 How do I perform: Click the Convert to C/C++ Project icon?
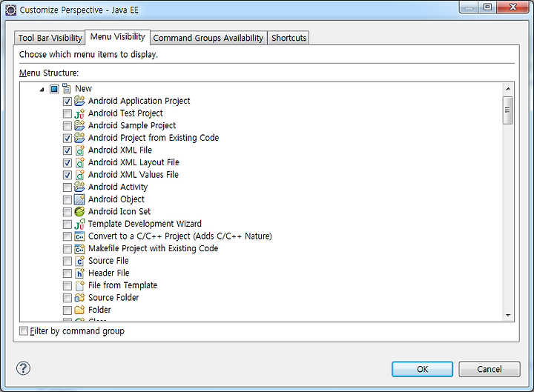[79, 236]
